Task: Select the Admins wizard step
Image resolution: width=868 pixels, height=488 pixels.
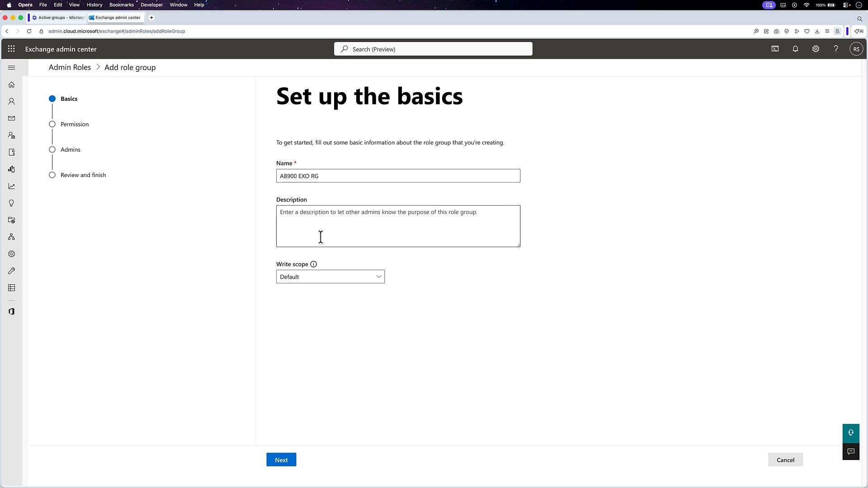Action: tap(65, 150)
